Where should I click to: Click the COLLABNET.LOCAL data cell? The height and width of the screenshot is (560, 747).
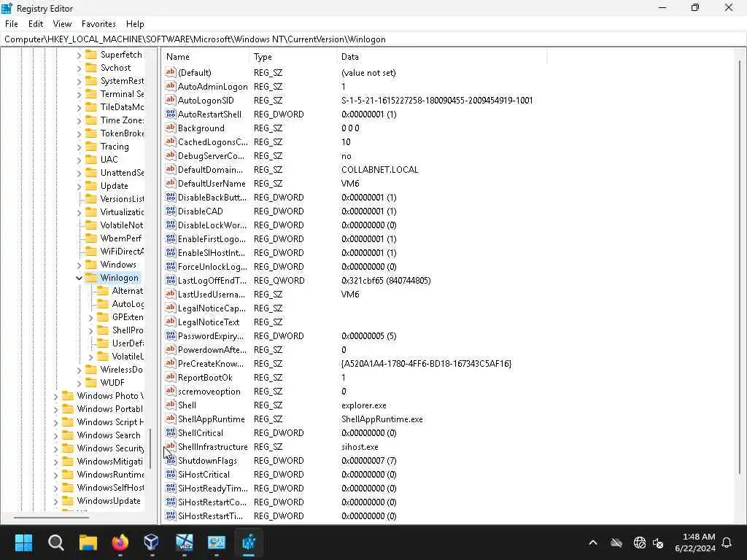379,169
